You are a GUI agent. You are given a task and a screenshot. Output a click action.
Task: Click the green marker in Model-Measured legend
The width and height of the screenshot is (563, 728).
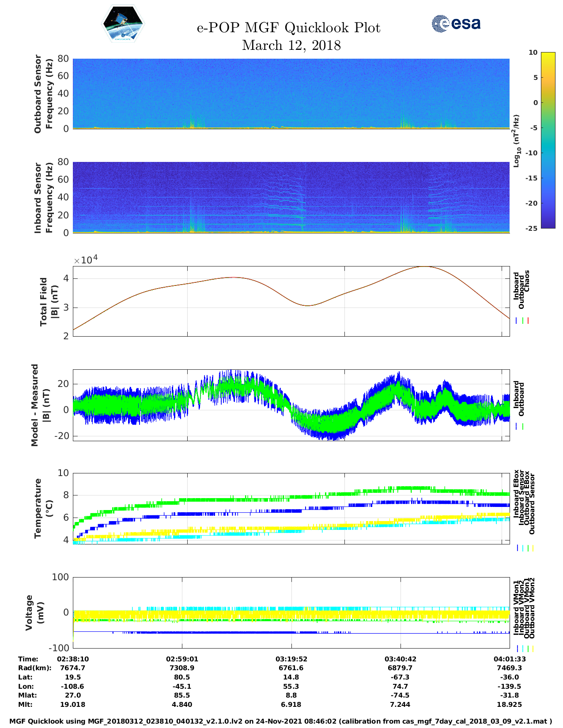(x=523, y=427)
